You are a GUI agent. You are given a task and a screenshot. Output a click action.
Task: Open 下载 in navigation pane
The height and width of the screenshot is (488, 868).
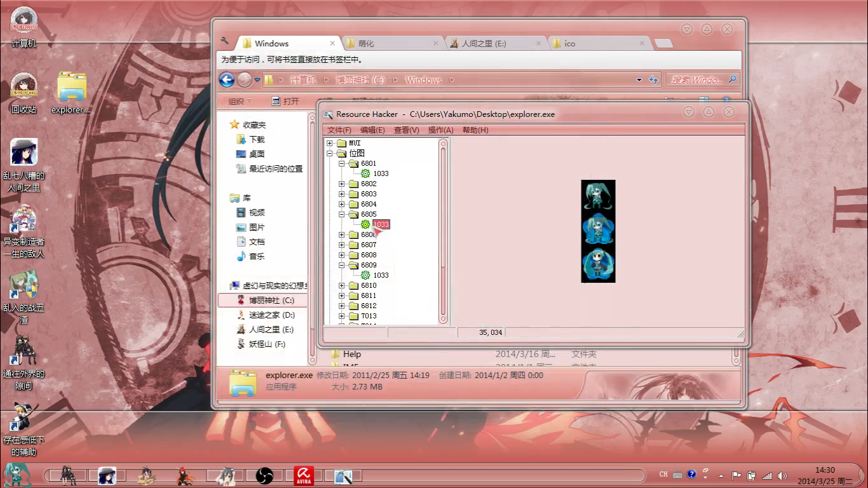point(257,139)
